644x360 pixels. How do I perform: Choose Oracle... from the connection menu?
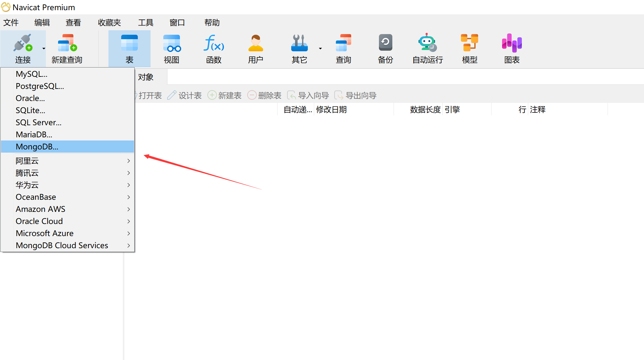pyautogui.click(x=68, y=98)
